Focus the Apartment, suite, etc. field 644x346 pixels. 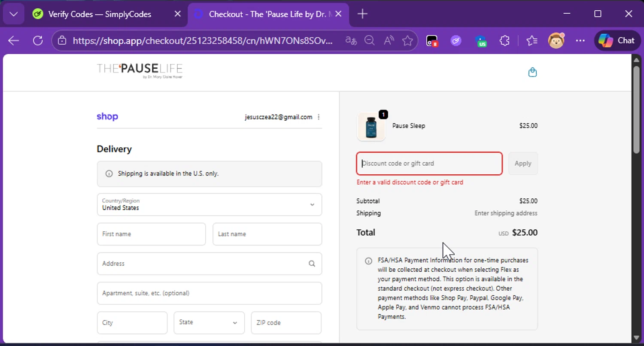[x=210, y=293]
